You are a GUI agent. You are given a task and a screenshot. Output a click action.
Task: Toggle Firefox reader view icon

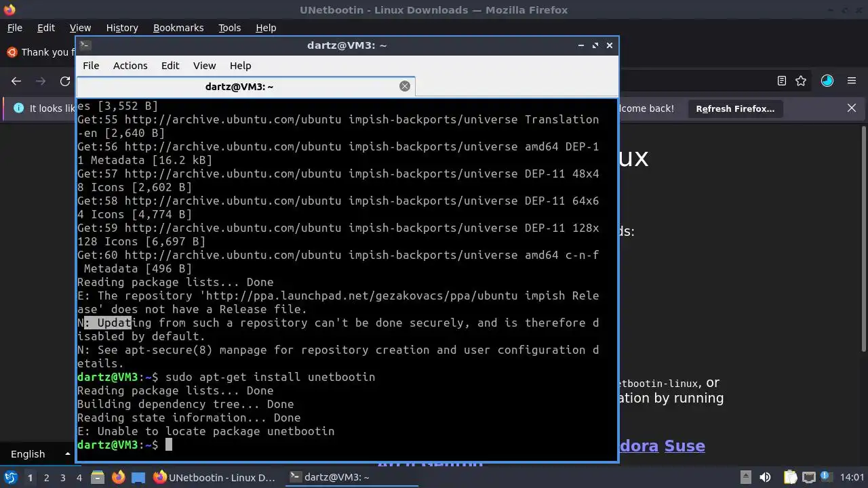pyautogui.click(x=781, y=81)
